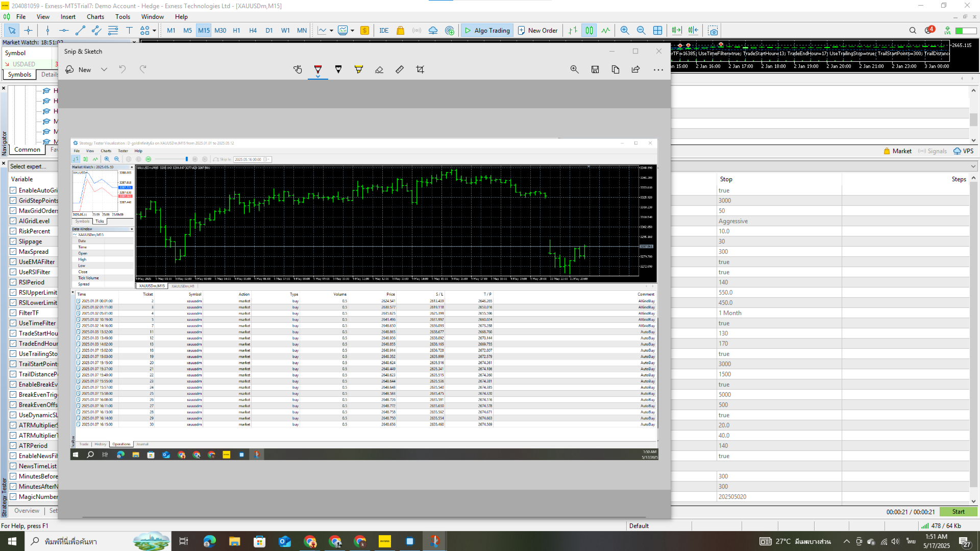The image size is (980, 551).
Task: Copy the snip to clipboard
Action: (616, 69)
